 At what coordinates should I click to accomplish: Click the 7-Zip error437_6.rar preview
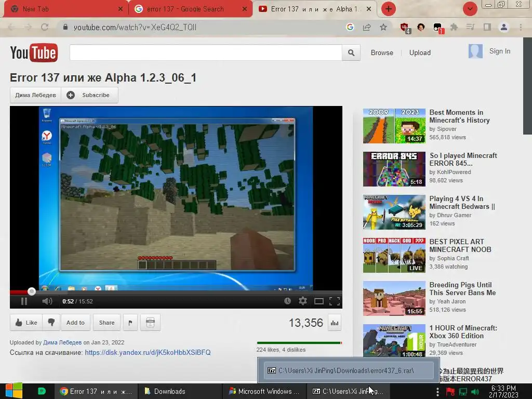coord(349,370)
